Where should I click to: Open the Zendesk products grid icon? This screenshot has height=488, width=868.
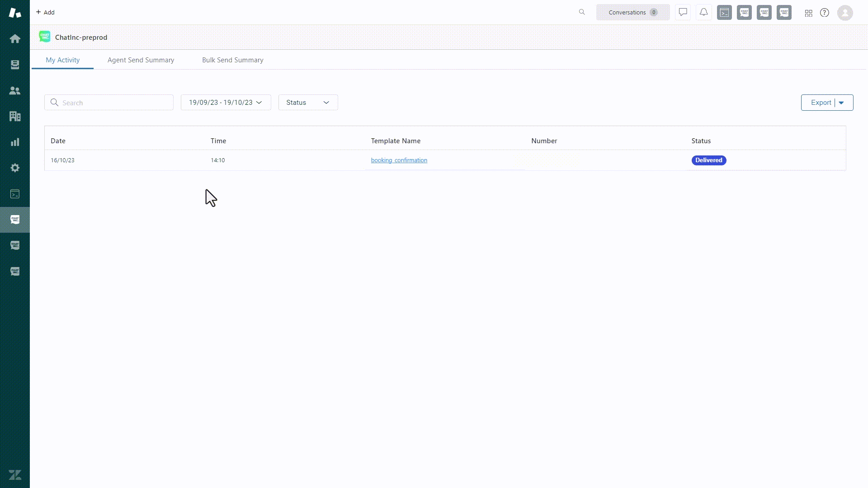tap(808, 13)
